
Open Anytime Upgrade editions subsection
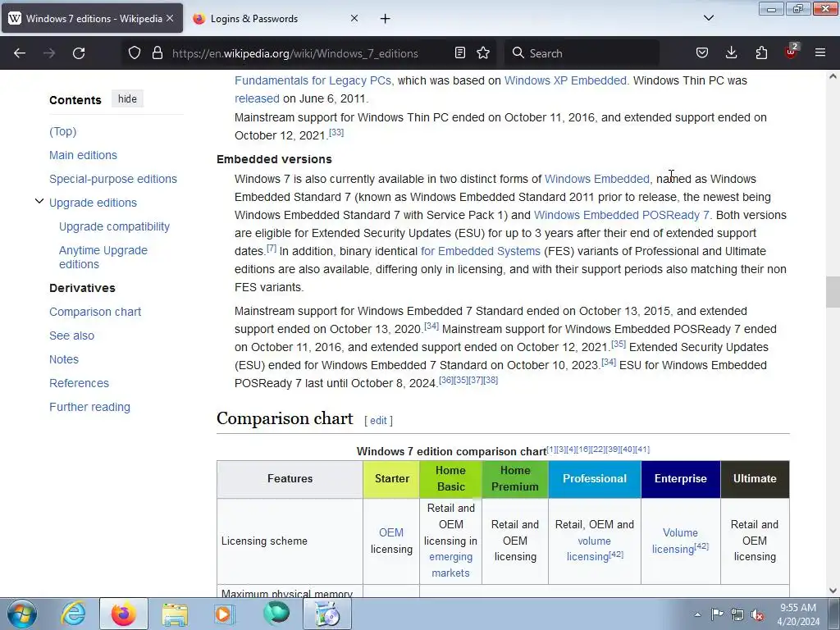tap(103, 257)
